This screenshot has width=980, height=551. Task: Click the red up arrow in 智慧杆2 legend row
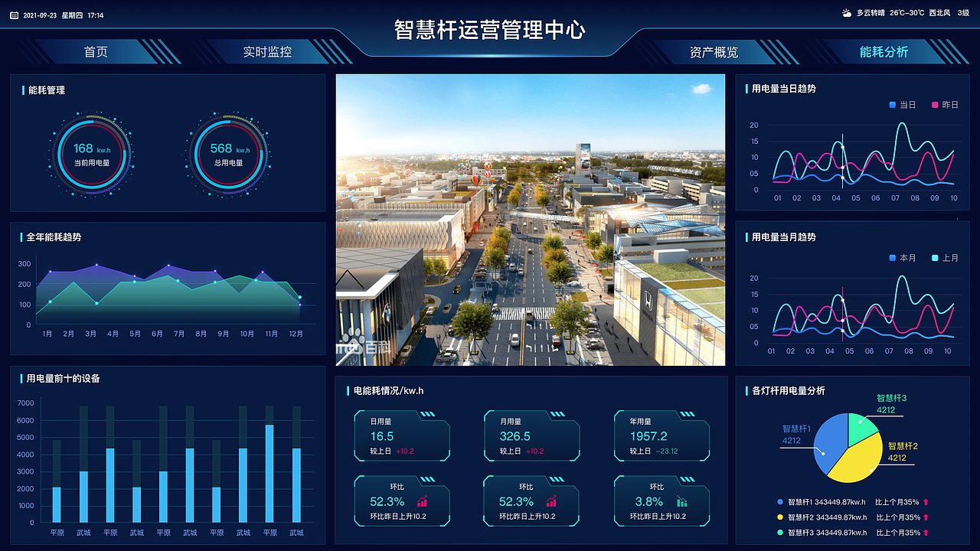click(926, 517)
